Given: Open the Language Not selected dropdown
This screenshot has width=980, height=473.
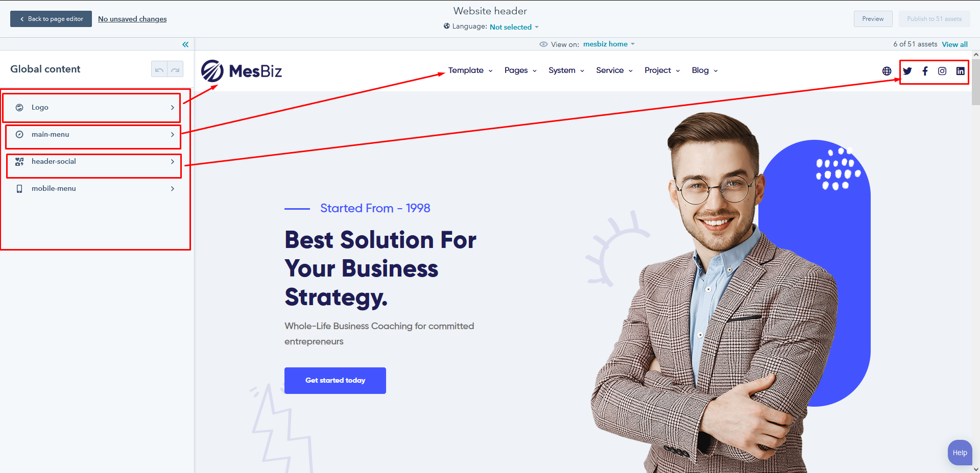Looking at the screenshot, I should point(514,27).
